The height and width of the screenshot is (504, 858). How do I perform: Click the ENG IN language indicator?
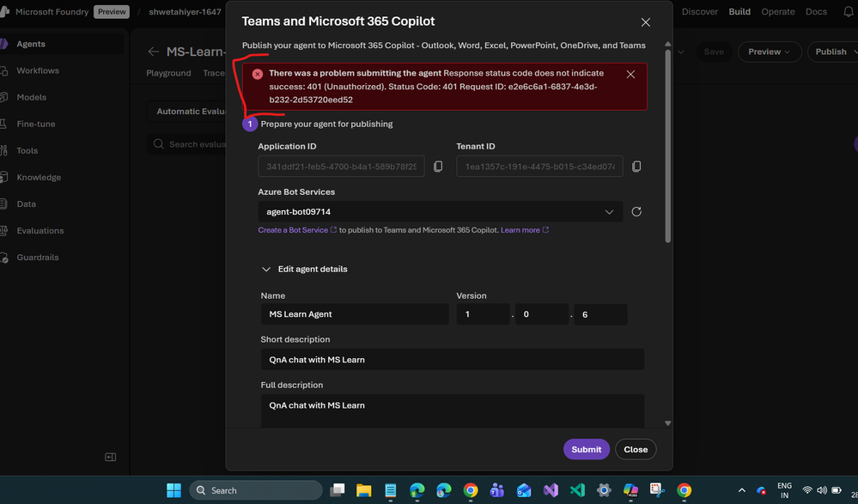pos(784,490)
